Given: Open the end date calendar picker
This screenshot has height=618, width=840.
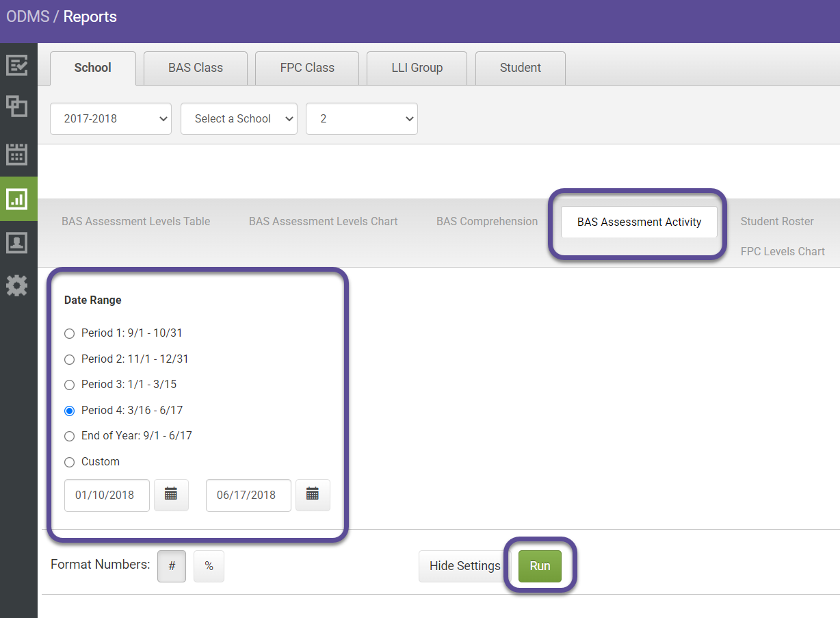Looking at the screenshot, I should click(x=313, y=495).
